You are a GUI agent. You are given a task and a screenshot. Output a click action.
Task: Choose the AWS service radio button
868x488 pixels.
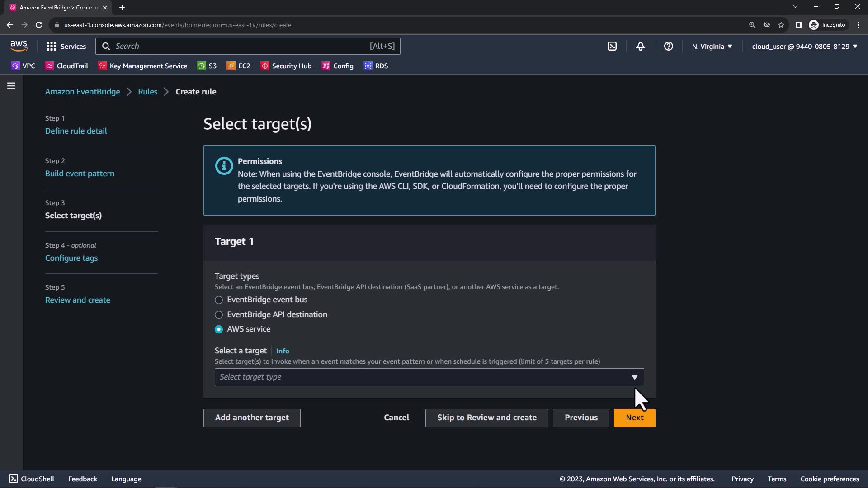pos(219,329)
